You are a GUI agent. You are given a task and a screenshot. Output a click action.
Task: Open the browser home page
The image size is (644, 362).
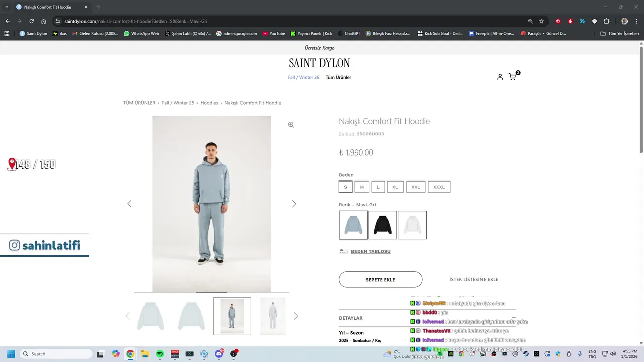point(44,21)
